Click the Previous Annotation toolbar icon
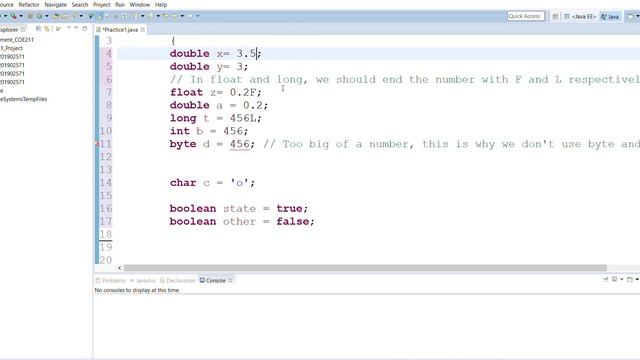640x360 pixels. pyautogui.click(x=150, y=16)
